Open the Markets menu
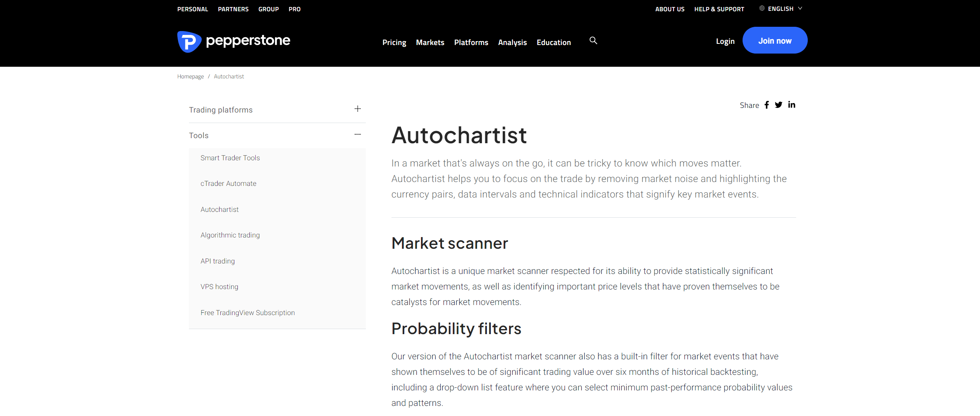The image size is (980, 416). pos(430,42)
